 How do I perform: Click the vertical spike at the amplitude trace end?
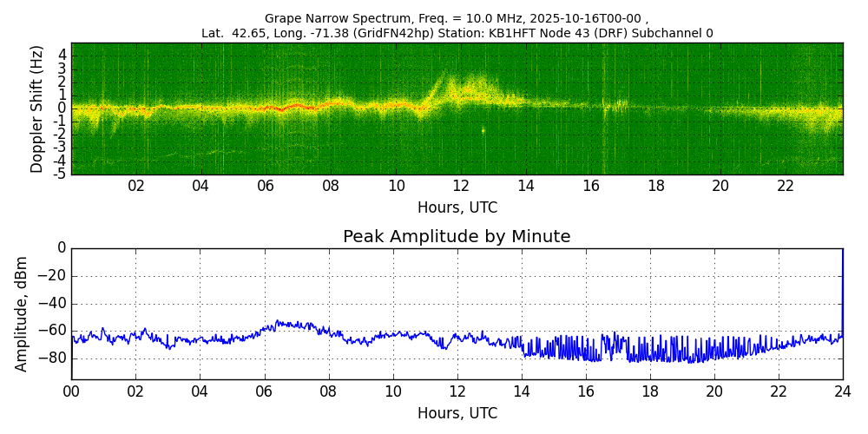click(842, 286)
